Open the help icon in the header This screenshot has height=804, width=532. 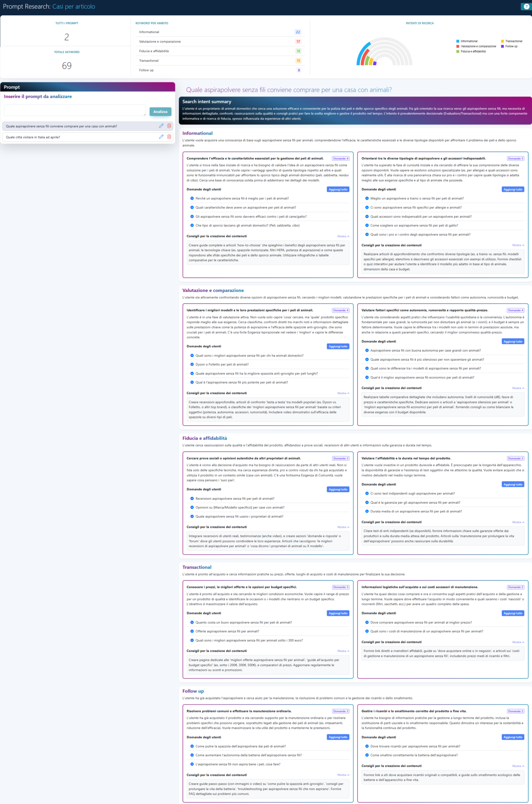(x=526, y=7)
